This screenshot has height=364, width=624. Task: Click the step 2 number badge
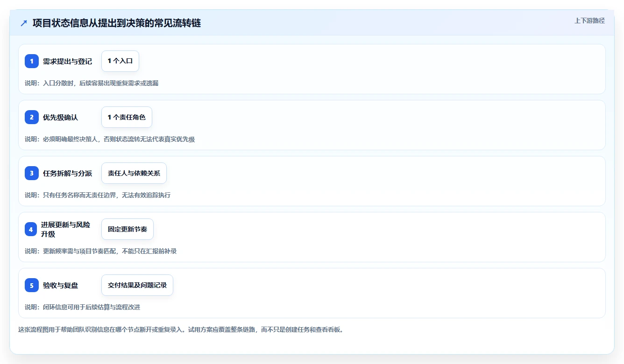pyautogui.click(x=32, y=117)
